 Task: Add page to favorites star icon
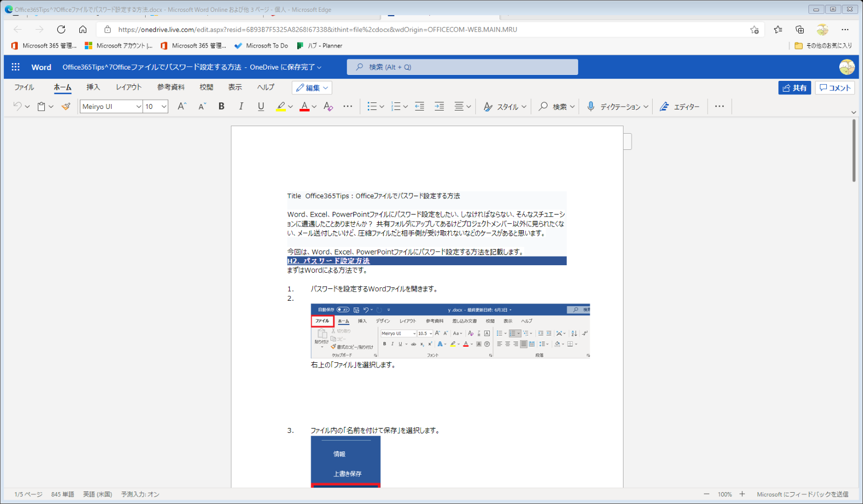[755, 30]
